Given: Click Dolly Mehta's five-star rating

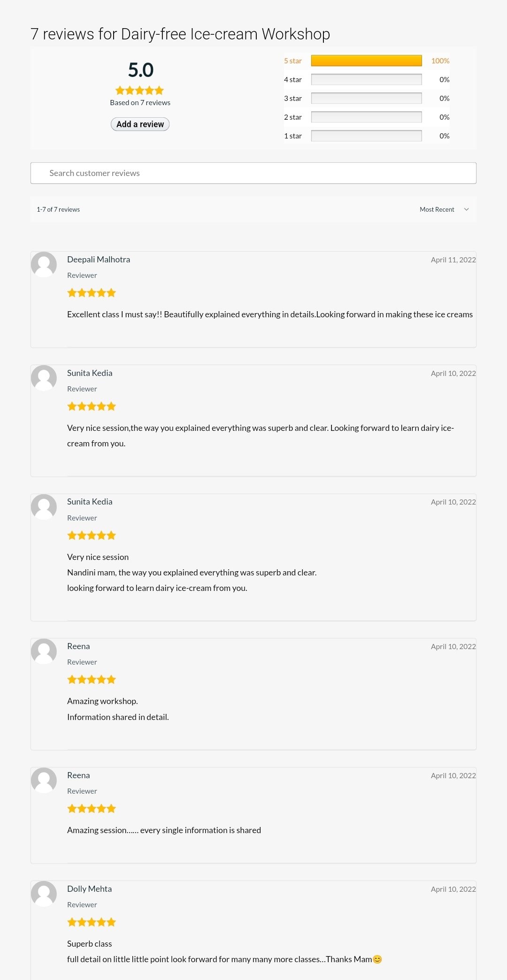Looking at the screenshot, I should [92, 922].
